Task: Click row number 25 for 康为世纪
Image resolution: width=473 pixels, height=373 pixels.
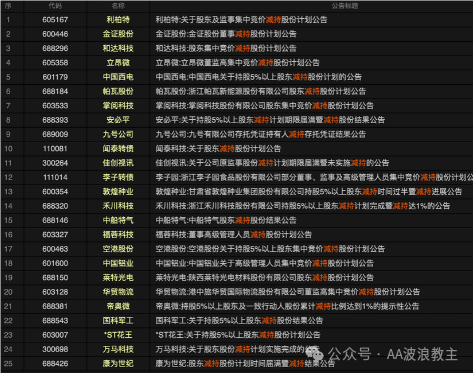Action: [x=8, y=364]
